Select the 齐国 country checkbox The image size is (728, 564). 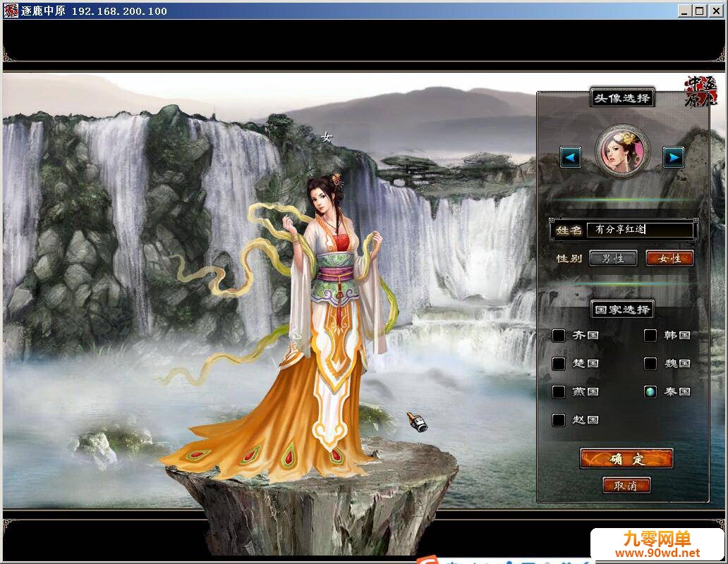tap(559, 336)
